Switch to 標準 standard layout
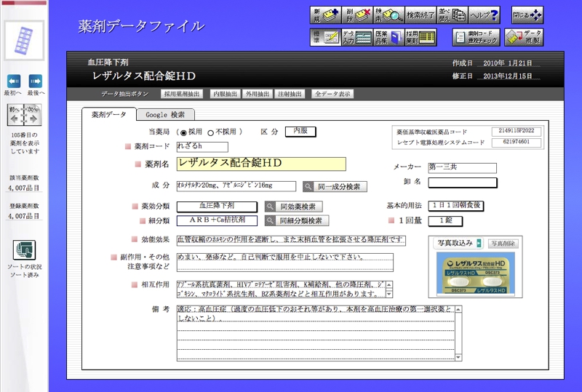582x392 pixels. (325, 37)
